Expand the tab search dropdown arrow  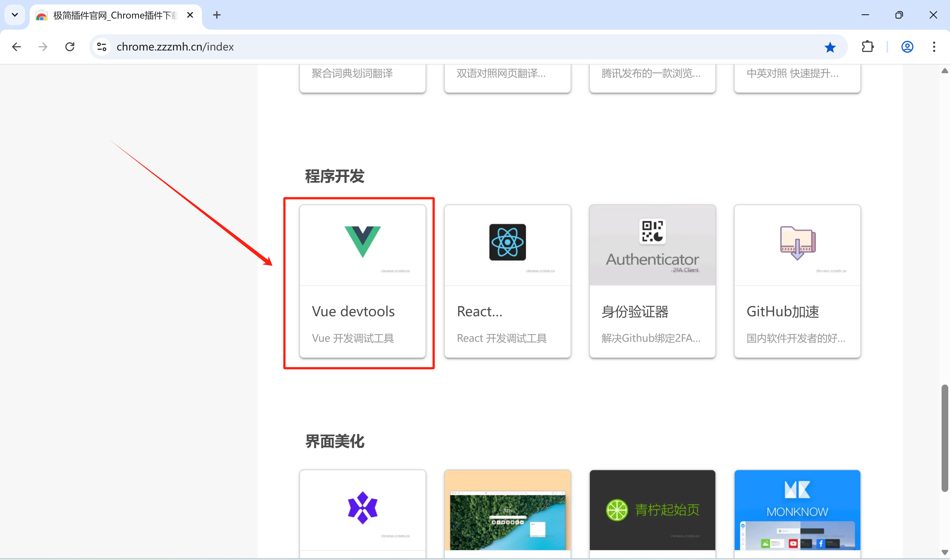(x=15, y=15)
